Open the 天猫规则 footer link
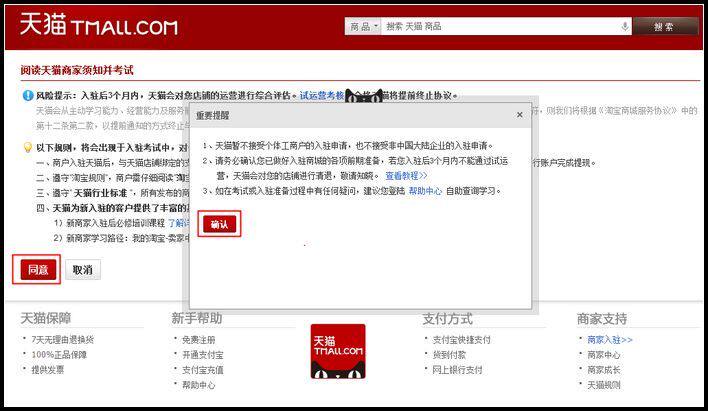The height and width of the screenshot is (411, 708). 604,385
